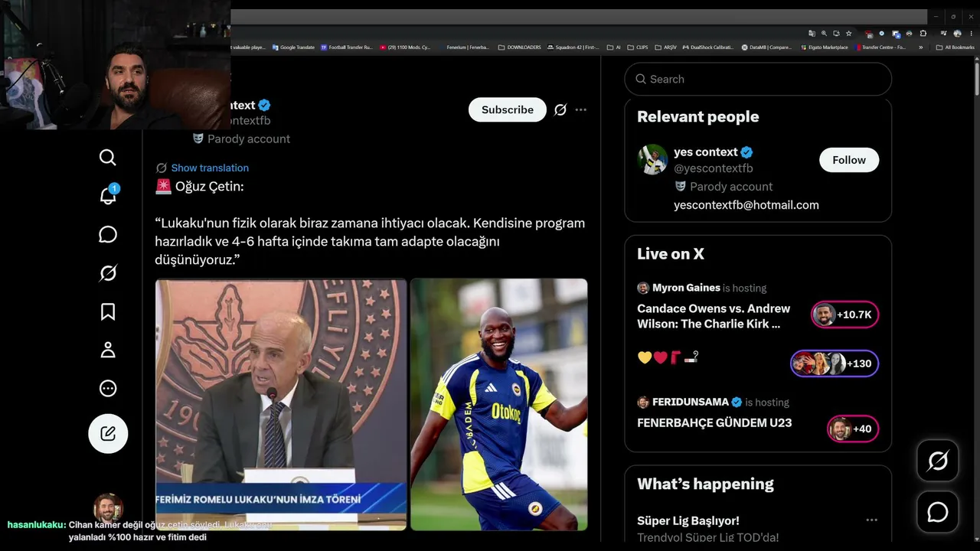Join the +130 listeners live space
This screenshot has width=980, height=551.
(x=835, y=364)
